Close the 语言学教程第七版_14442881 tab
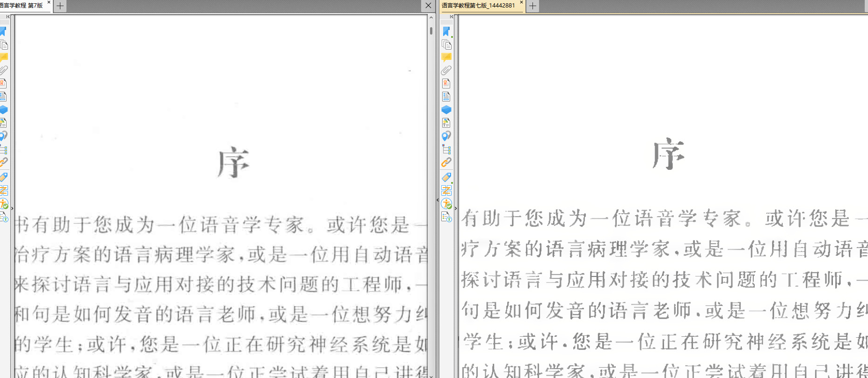The width and height of the screenshot is (868, 378). pos(521,3)
